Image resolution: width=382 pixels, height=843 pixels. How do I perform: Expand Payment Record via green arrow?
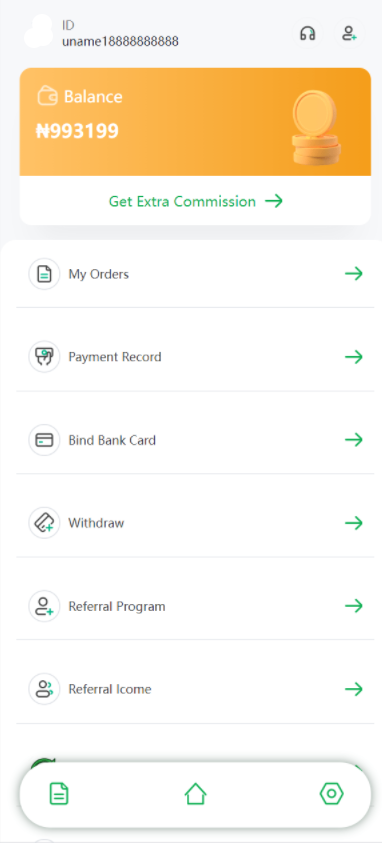pyautogui.click(x=354, y=357)
